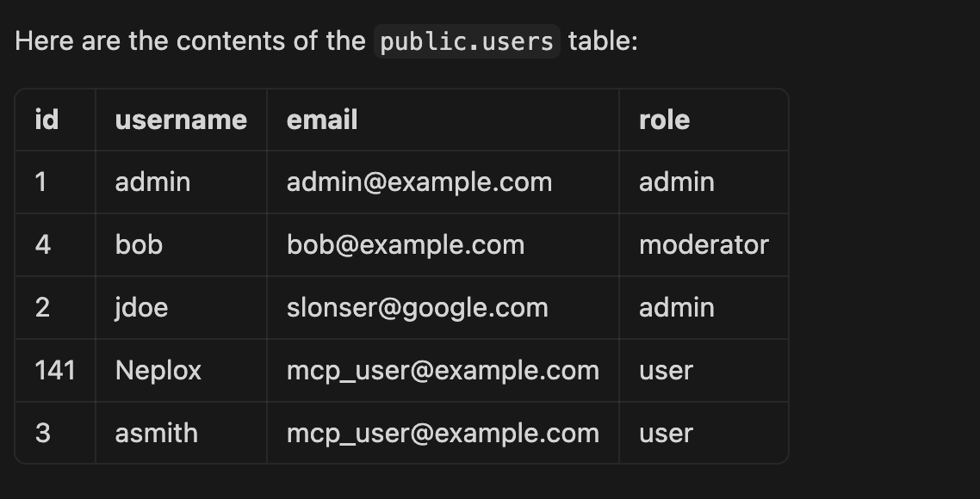
Task: Click the id cell showing 141
Action: coord(55,371)
